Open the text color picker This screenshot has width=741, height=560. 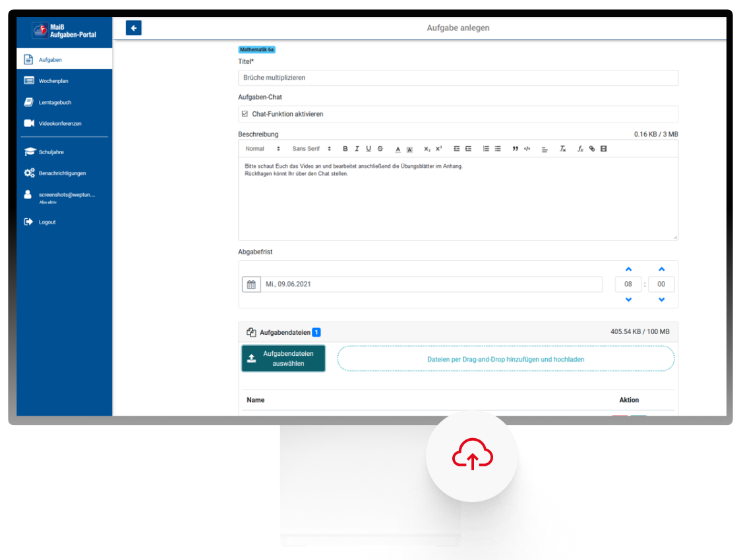(x=398, y=149)
